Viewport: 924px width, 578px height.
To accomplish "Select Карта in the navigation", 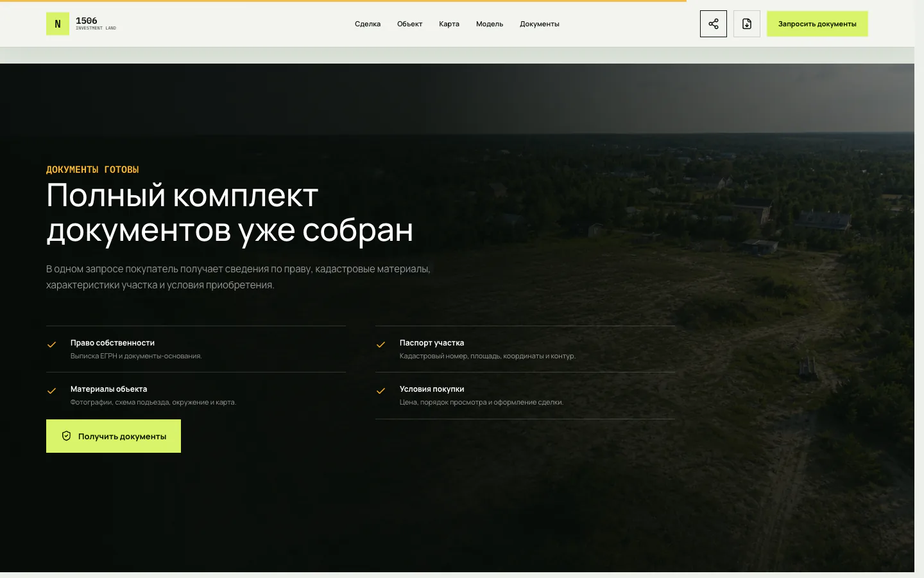I will coord(449,24).
